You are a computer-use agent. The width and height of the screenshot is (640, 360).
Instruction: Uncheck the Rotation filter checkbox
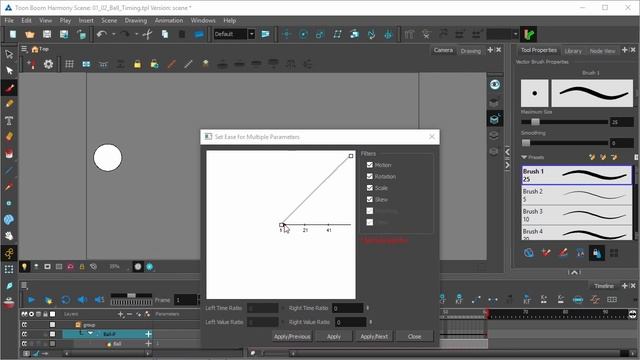370,176
